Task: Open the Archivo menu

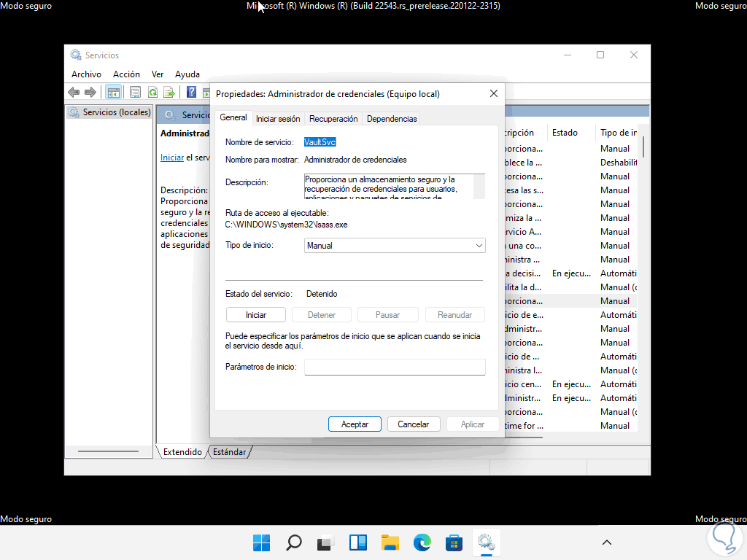Action: (x=86, y=74)
